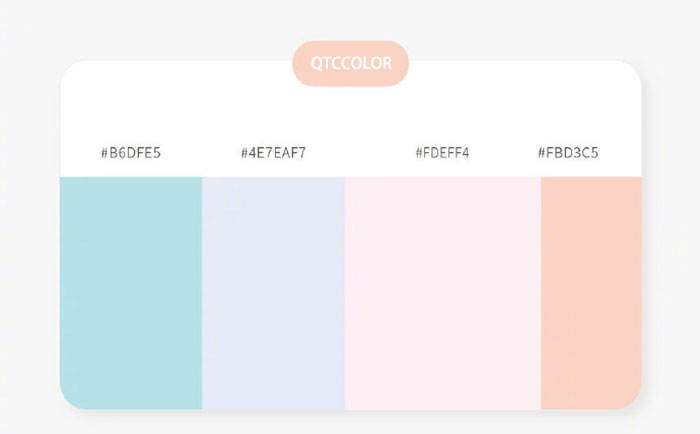The image size is (700, 434).
Task: Click the final R in the QTCCOLOR badge
Action: pos(386,64)
